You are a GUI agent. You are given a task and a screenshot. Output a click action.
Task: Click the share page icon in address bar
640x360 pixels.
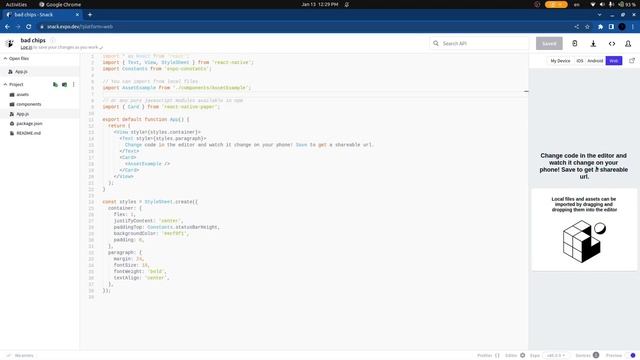click(576, 27)
